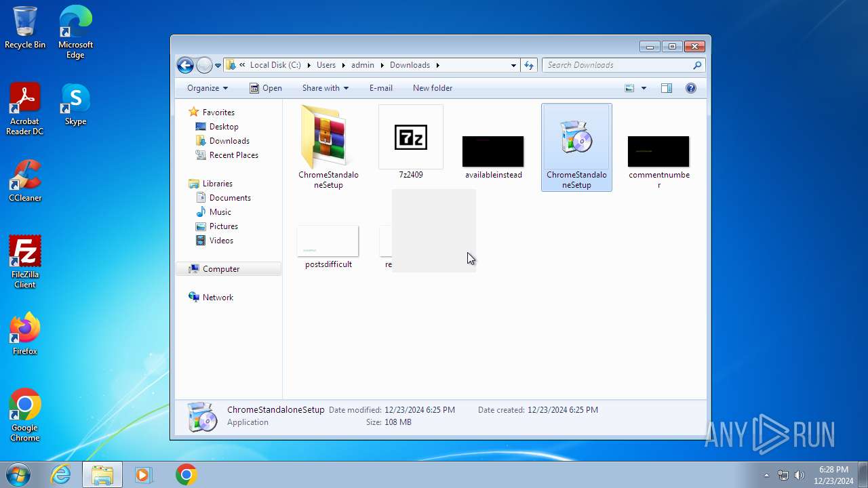This screenshot has height=488, width=868.
Task: Select the Skype desktop shortcut
Action: coord(75,105)
